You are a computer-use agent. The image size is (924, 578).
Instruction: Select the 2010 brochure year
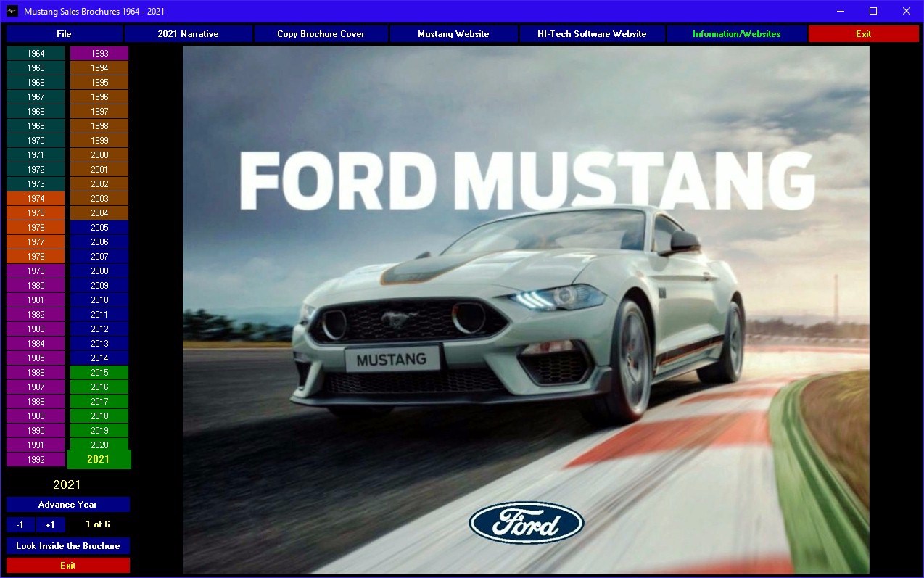(x=99, y=300)
